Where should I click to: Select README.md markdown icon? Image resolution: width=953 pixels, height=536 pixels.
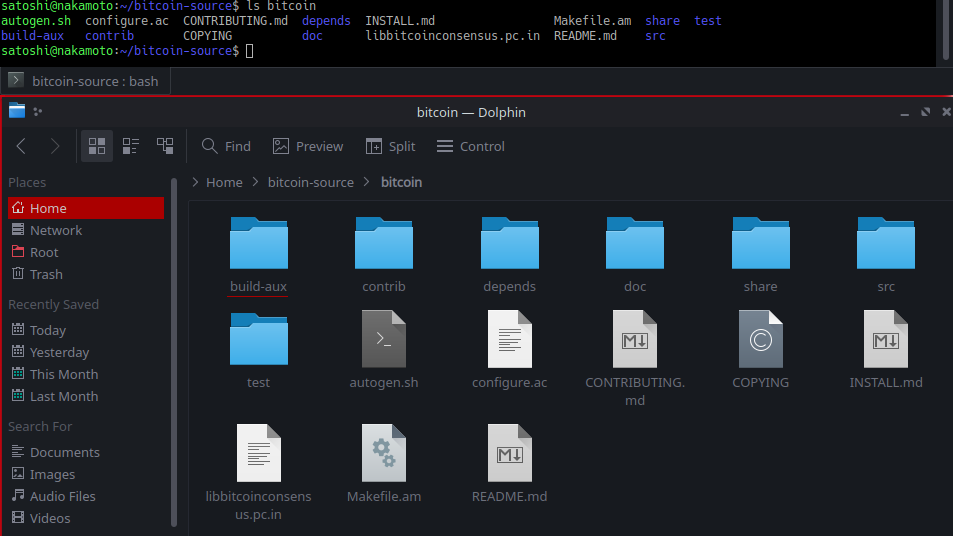509,453
